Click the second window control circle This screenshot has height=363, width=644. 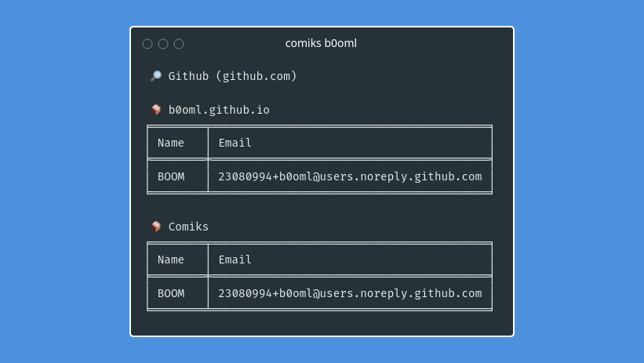[163, 44]
